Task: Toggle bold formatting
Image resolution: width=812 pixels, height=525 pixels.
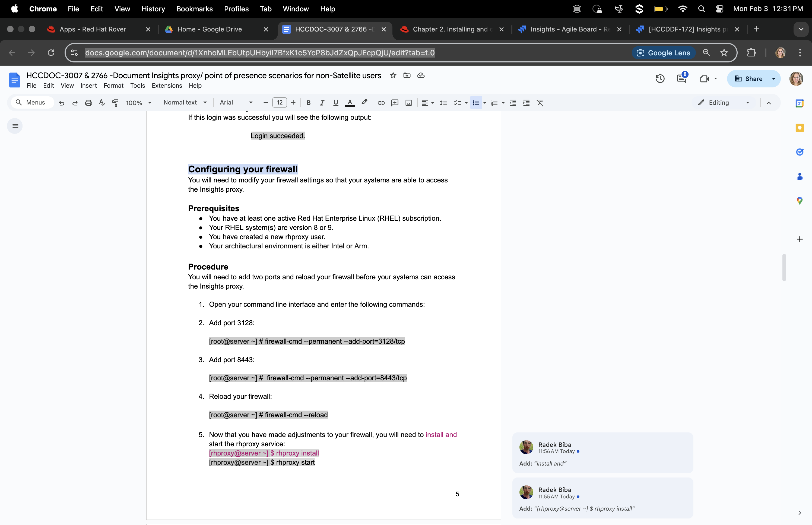Action: click(308, 103)
